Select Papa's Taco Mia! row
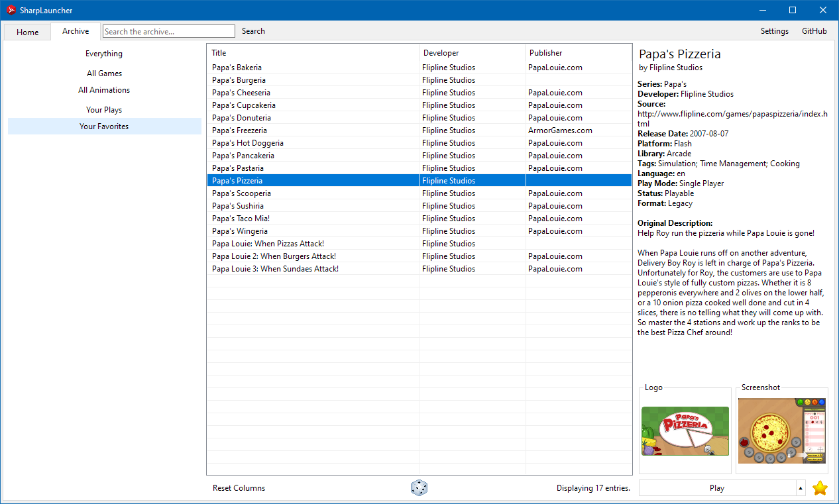 point(420,219)
